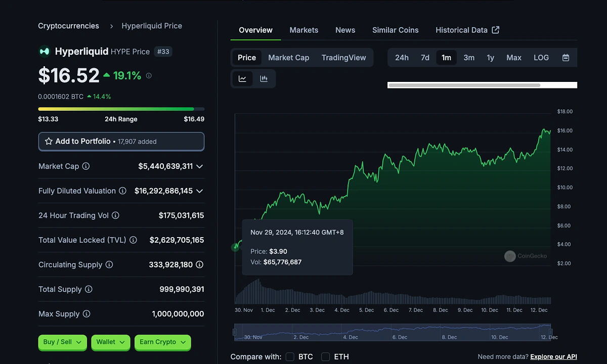The height and width of the screenshot is (364, 607).
Task: Click Add to Portfolio button
Action: coord(121,142)
